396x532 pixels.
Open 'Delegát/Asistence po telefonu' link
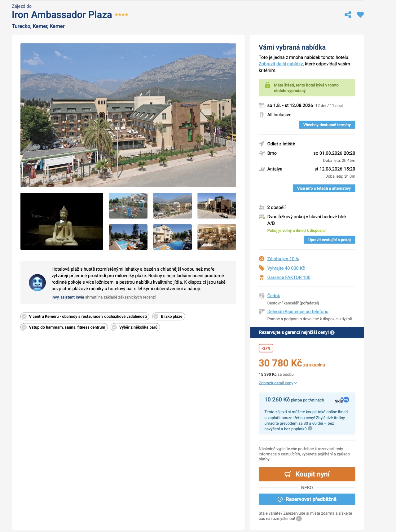tap(298, 312)
